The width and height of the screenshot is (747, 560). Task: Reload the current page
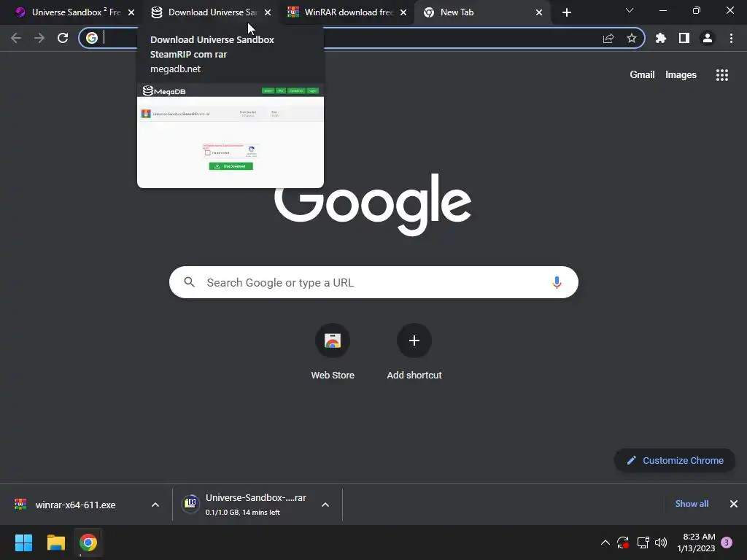[x=63, y=38]
